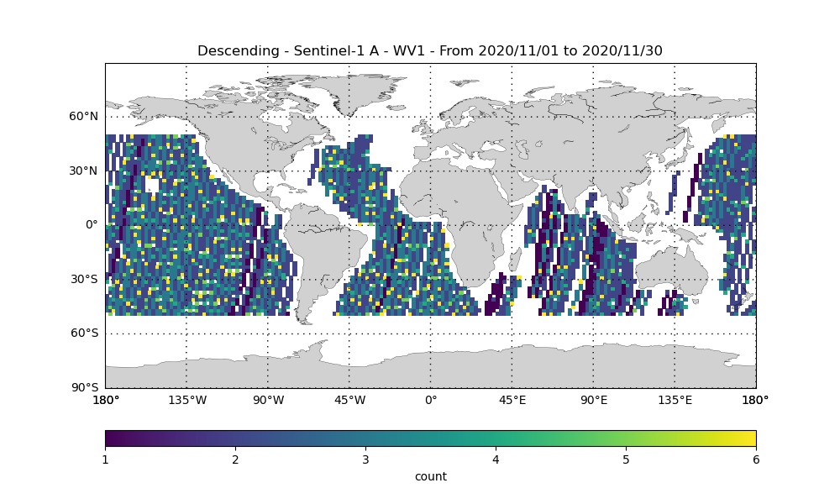This screenshot has width=840, height=504.
Task: Click the colorbar tick label 1
Action: coord(105,459)
